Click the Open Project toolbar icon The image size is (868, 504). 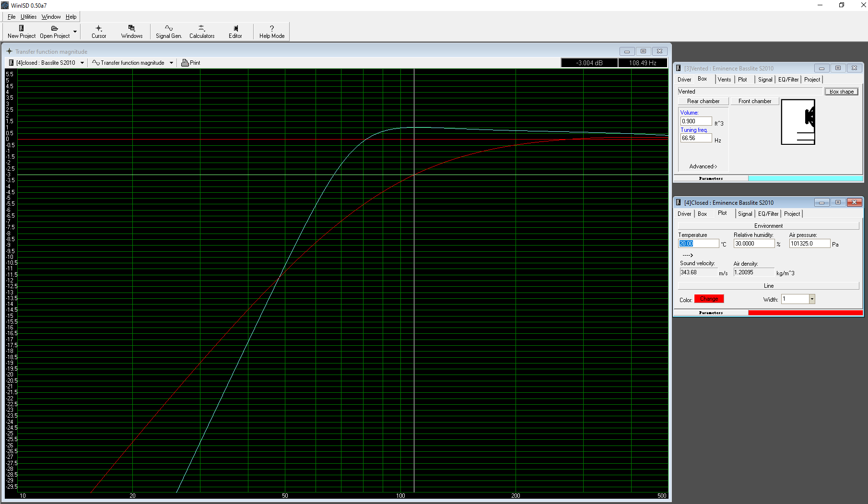[x=55, y=32]
